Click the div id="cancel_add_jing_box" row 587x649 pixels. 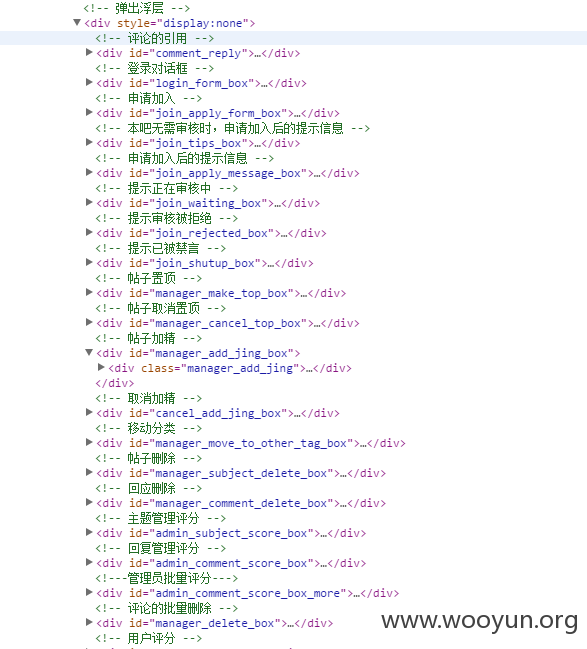click(x=218, y=413)
